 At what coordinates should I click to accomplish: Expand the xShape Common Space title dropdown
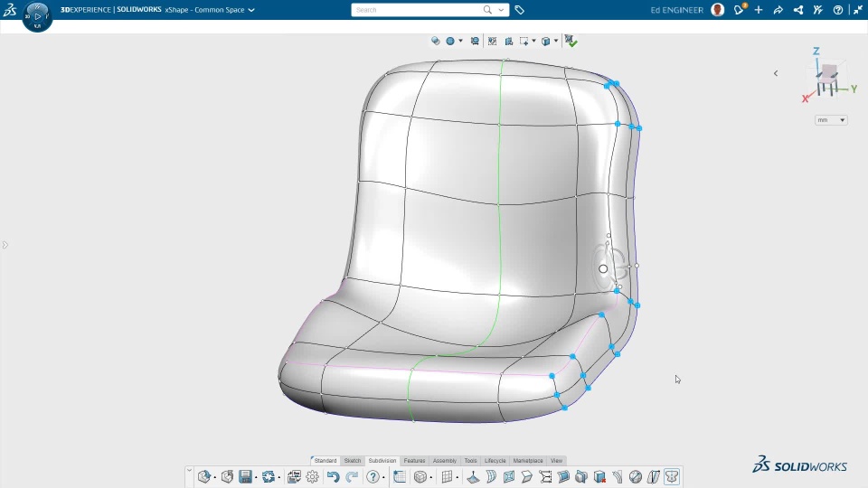[x=251, y=10]
